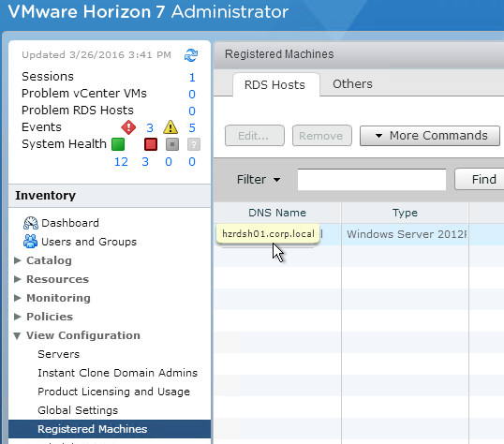Click the Monitoring label in Inventory
This screenshot has height=444, width=504.
click(58, 298)
